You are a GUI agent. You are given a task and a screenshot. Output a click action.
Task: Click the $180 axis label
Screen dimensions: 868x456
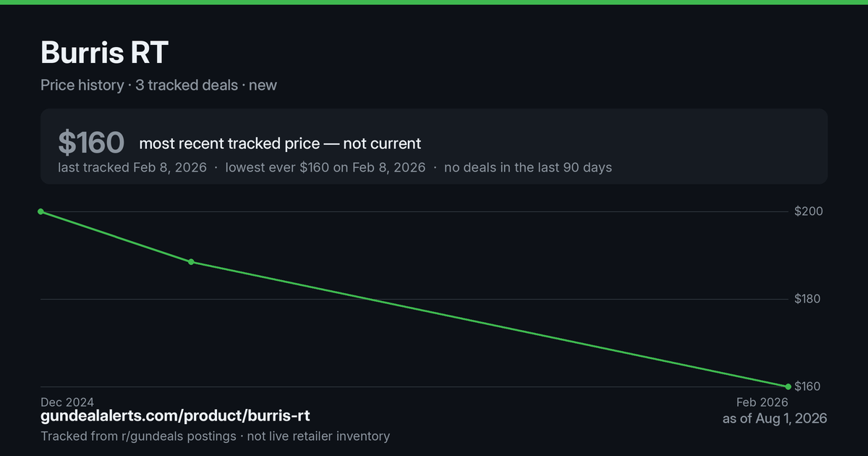[x=807, y=299]
